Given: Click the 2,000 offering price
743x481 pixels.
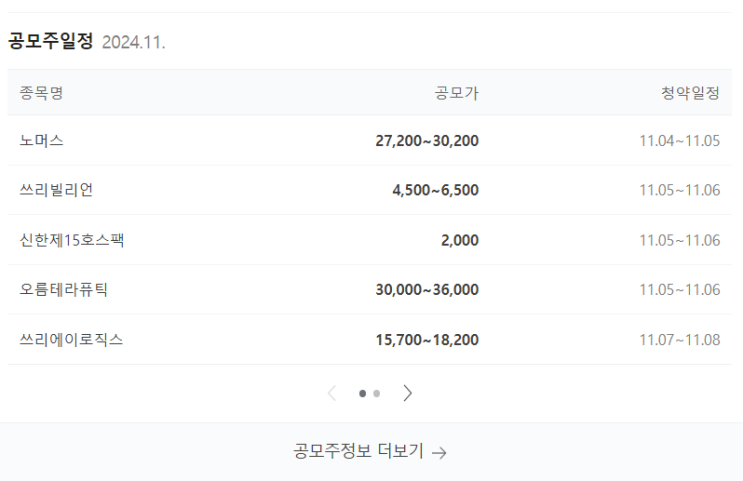Looking at the screenshot, I should coord(460,240).
